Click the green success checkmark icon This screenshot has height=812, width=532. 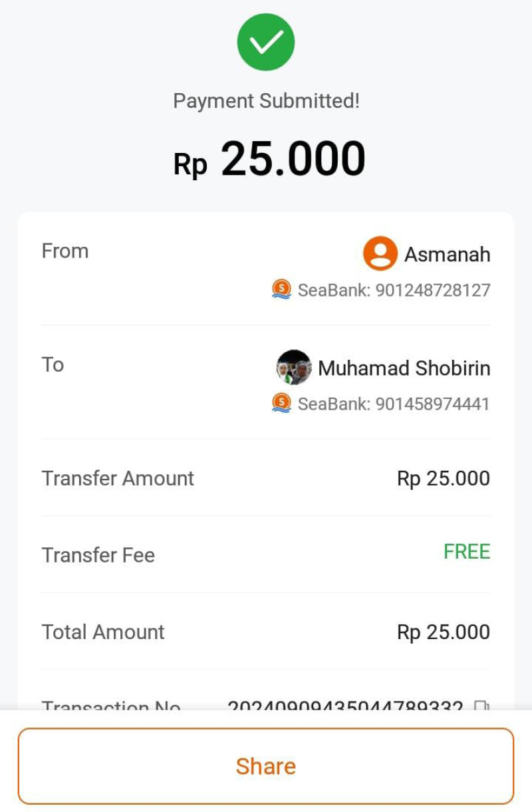tap(266, 42)
